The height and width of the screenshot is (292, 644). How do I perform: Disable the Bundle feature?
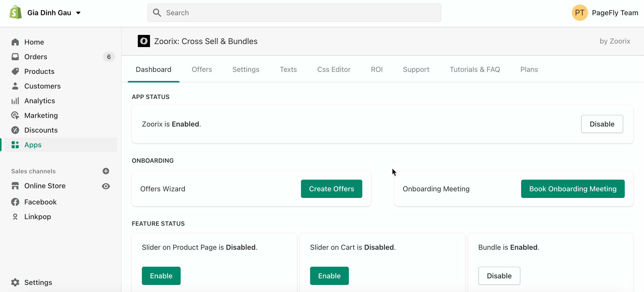(499, 276)
